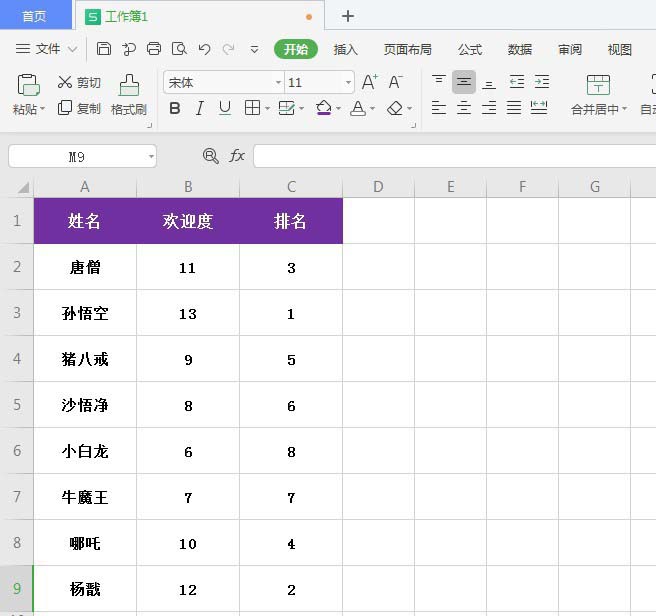The image size is (656, 616).
Task: Switch to the 数据 tab
Action: tap(520, 49)
